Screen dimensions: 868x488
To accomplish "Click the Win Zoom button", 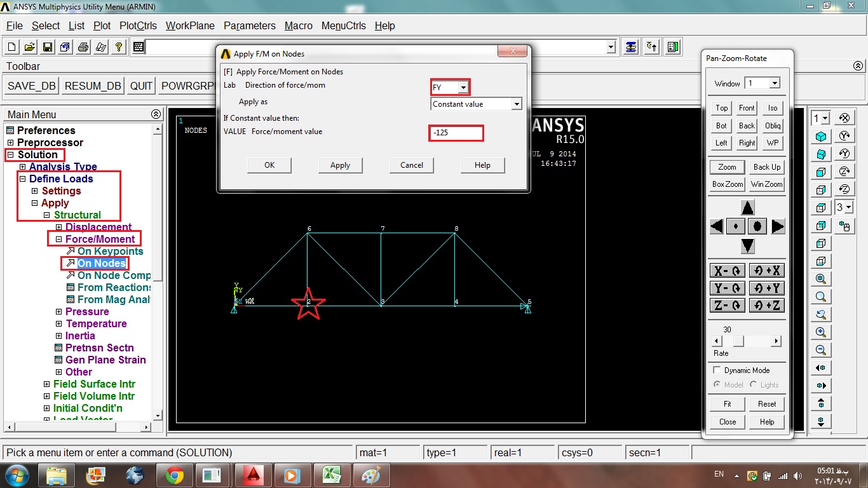I will [766, 184].
